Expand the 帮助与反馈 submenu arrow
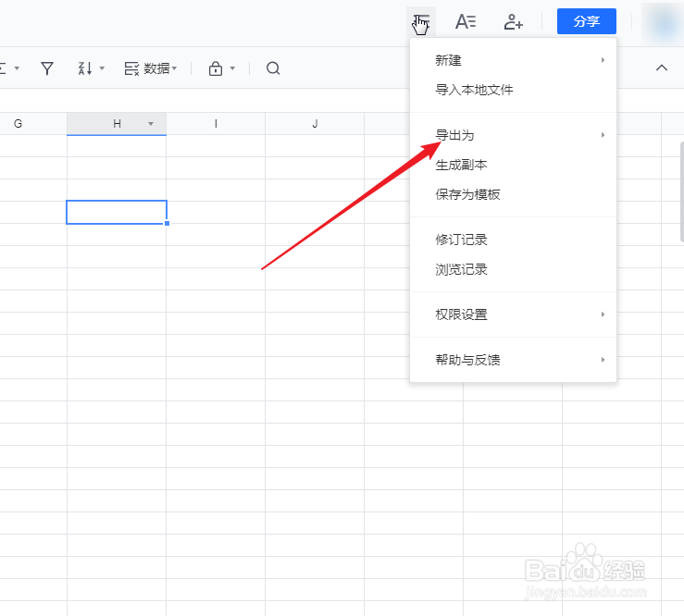684x616 pixels. coord(603,360)
